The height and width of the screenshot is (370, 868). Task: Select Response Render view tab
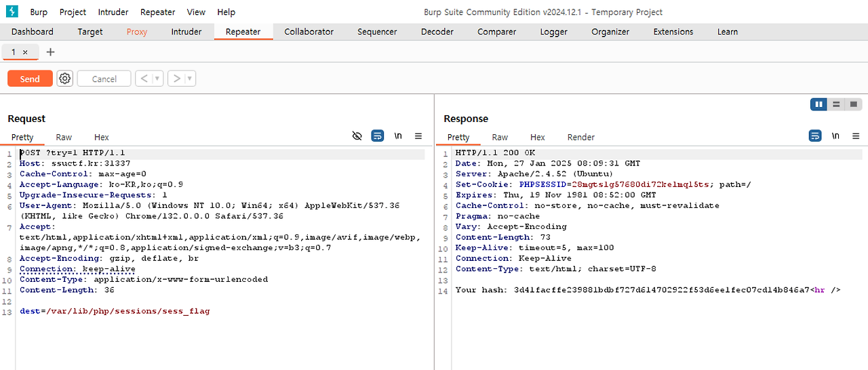pyautogui.click(x=581, y=137)
